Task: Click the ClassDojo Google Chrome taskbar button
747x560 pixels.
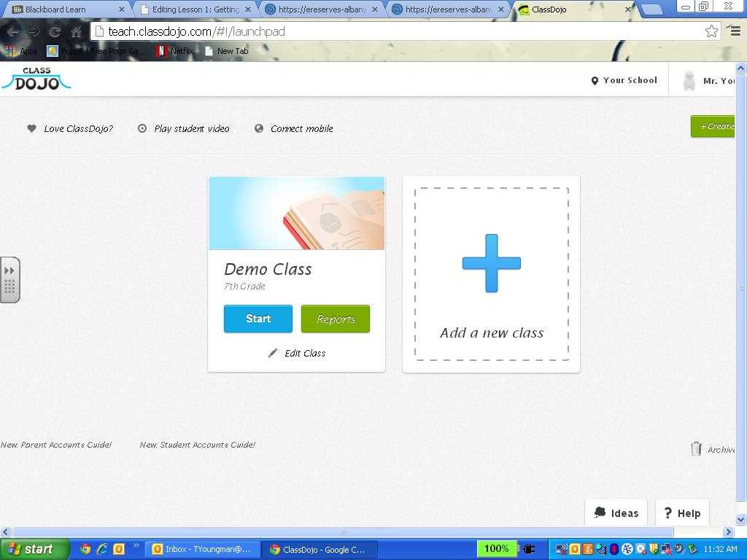Action: pos(320,549)
